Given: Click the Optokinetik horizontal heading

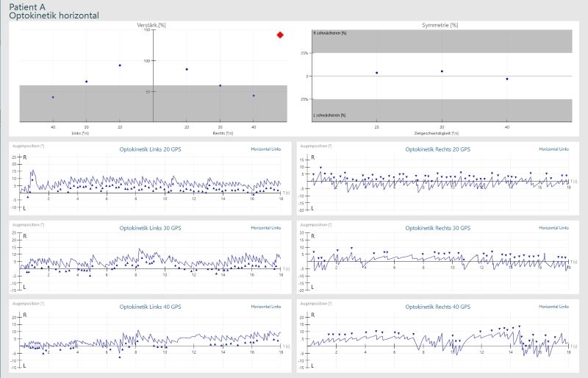Looking at the screenshot, I should coord(54,15).
